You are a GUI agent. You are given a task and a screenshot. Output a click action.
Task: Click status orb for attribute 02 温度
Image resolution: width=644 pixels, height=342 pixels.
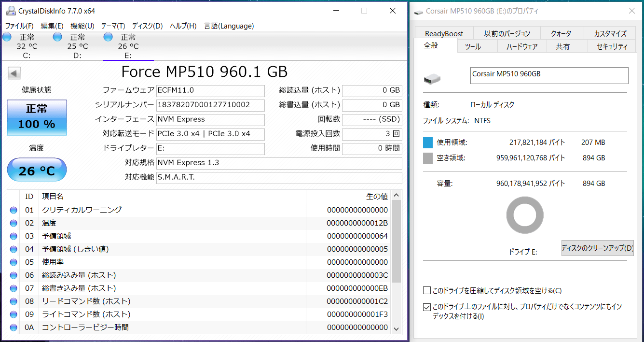pyautogui.click(x=14, y=223)
